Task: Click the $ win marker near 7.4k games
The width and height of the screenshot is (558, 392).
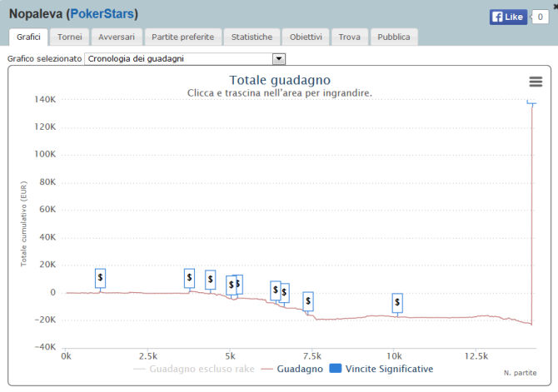Action: click(x=308, y=301)
